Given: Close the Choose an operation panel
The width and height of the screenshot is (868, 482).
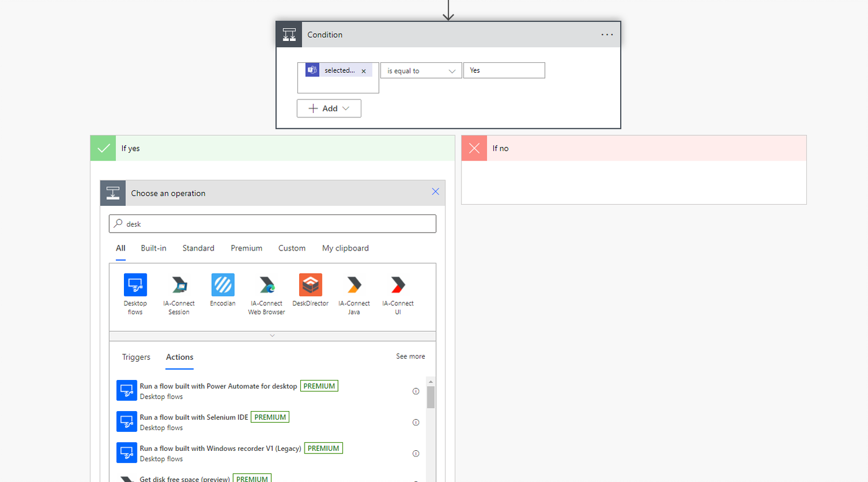Looking at the screenshot, I should (x=435, y=192).
